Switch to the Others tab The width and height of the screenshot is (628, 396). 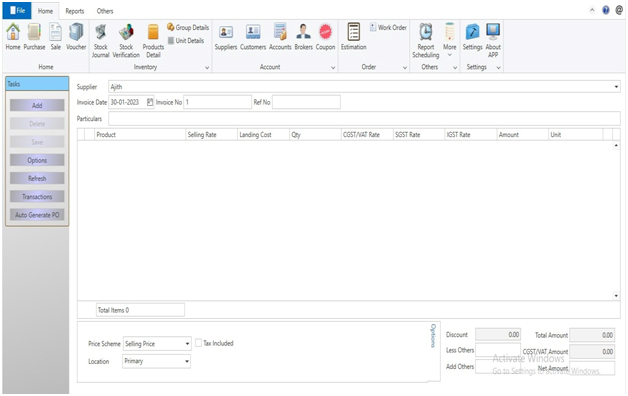[105, 11]
